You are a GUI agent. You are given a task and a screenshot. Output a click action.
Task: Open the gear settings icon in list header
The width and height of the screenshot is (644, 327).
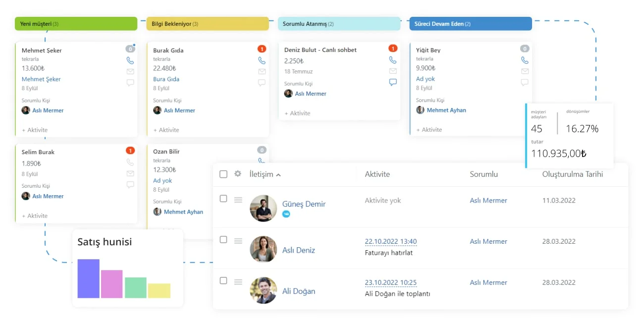pos(238,174)
